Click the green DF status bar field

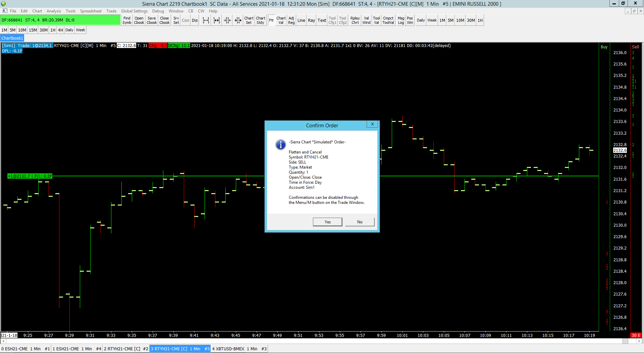tap(60, 20)
